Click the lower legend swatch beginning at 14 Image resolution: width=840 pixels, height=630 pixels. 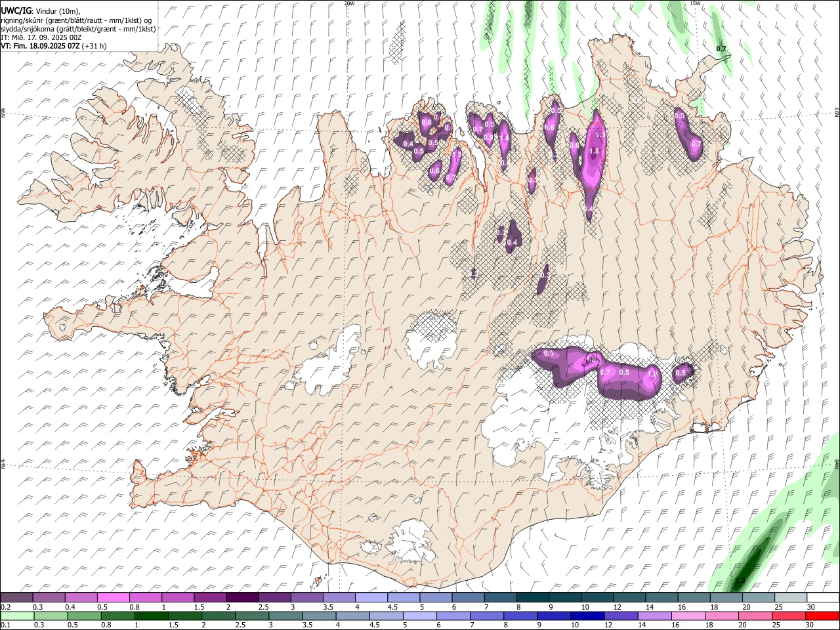pos(654,616)
